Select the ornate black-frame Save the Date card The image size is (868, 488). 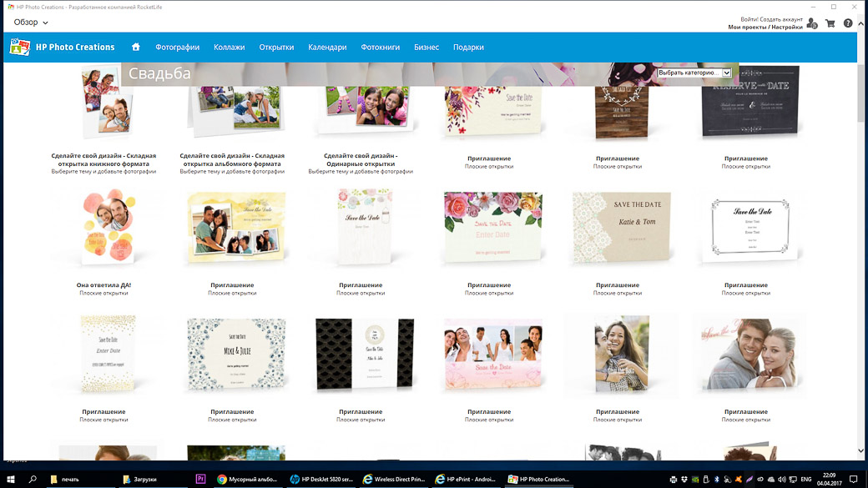pos(750,228)
